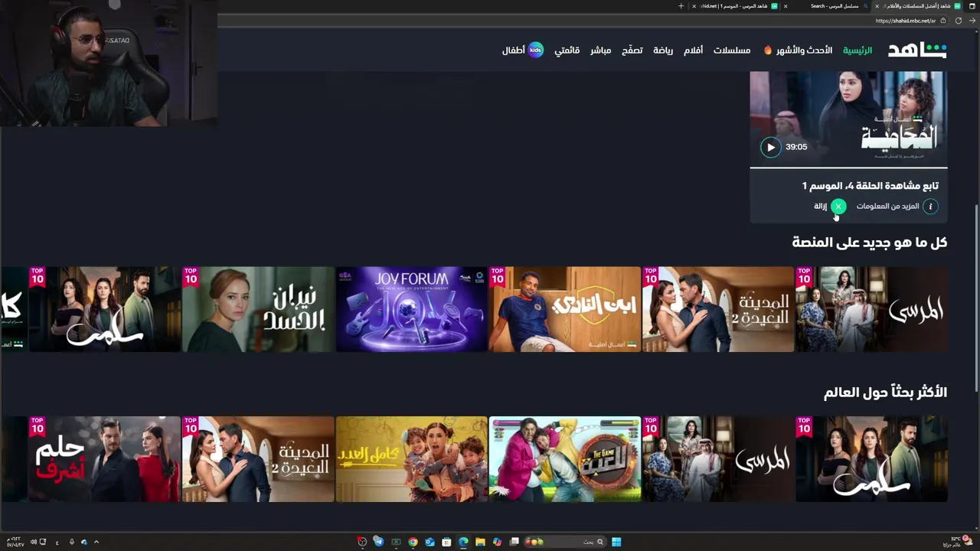Open المدينة البعيدة 2 in the most-searched row
Viewport: 980px width, 551px height.
pos(258,459)
